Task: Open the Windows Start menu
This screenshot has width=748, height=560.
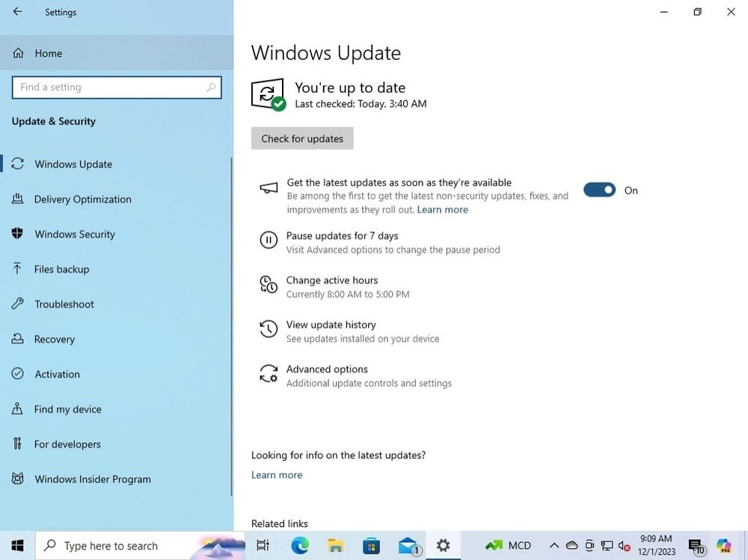Action: coord(18,545)
